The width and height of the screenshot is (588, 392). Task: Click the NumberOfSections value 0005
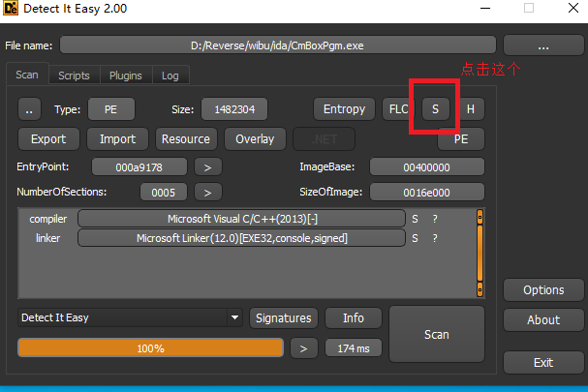tap(164, 192)
